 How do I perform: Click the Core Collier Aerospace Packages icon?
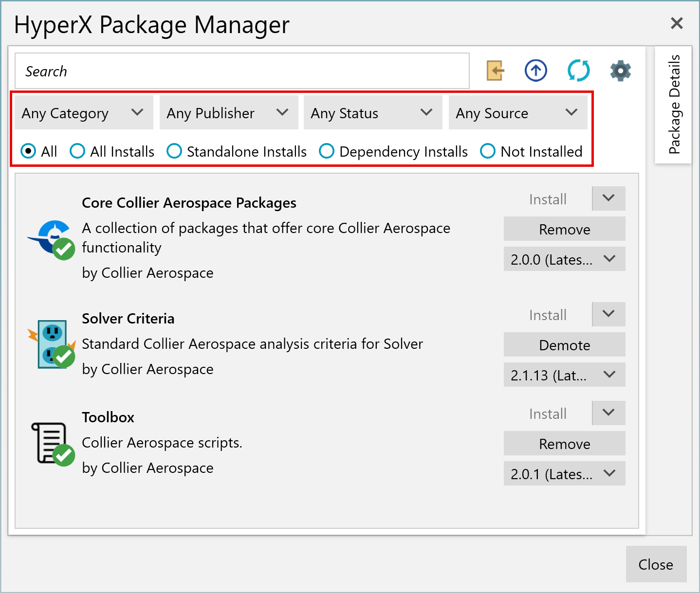(x=52, y=239)
